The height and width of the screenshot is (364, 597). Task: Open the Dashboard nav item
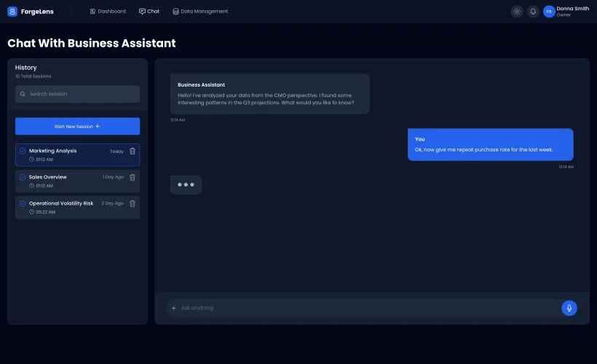click(108, 12)
